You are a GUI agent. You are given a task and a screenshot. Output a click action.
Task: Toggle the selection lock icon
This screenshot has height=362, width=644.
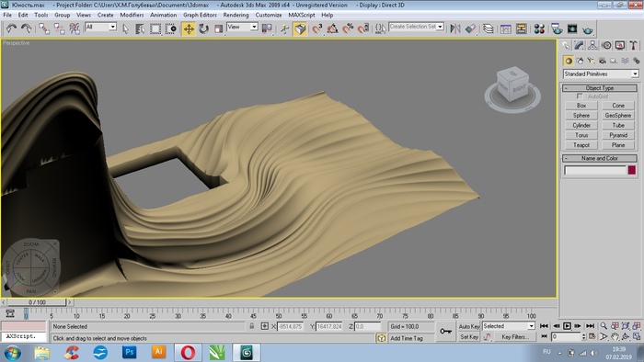[x=252, y=326]
